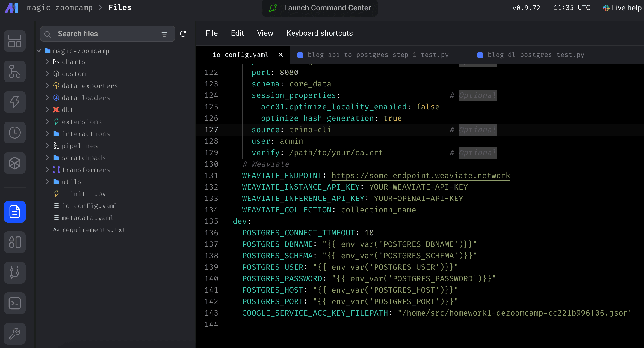Open the version control branch icon
The width and height of the screenshot is (644, 348).
click(15, 273)
